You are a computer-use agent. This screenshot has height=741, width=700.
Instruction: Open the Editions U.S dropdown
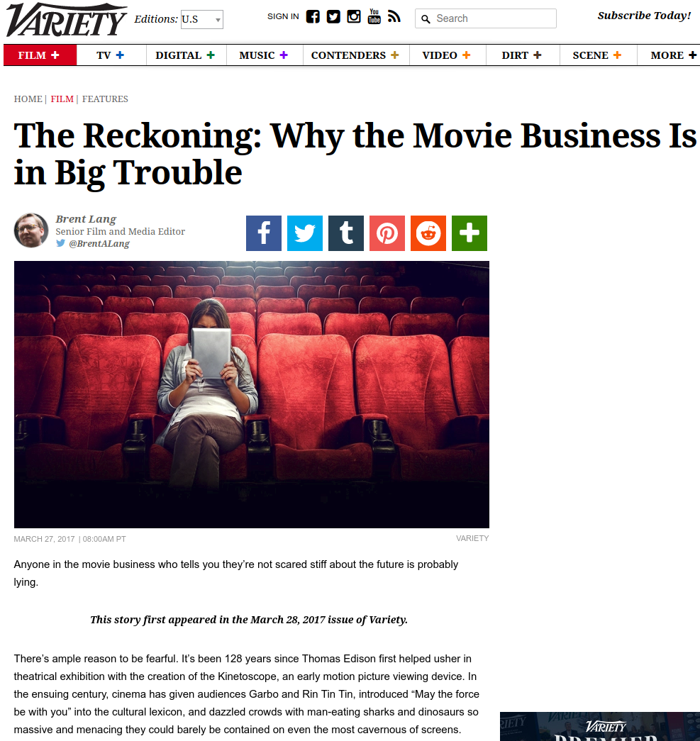(x=202, y=19)
